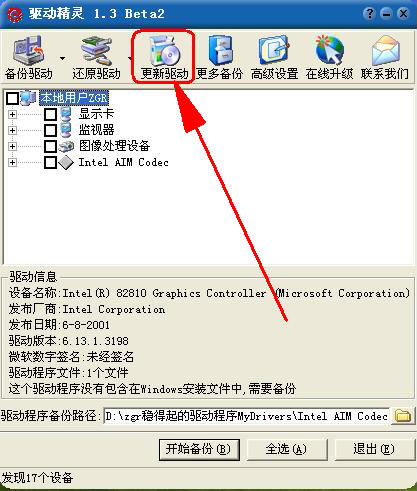Check the 显示卡 display card checkbox
Viewport: 417px width, 491px height.
(50, 114)
